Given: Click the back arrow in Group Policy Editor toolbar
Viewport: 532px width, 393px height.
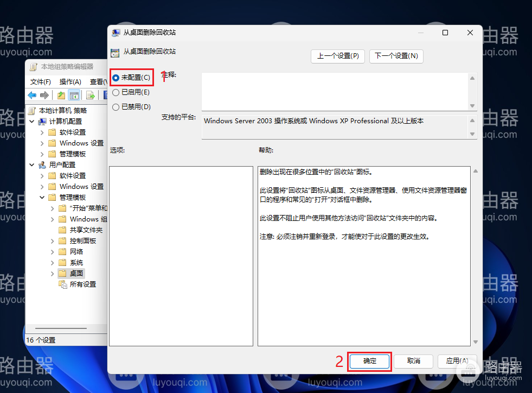Looking at the screenshot, I should (32, 96).
